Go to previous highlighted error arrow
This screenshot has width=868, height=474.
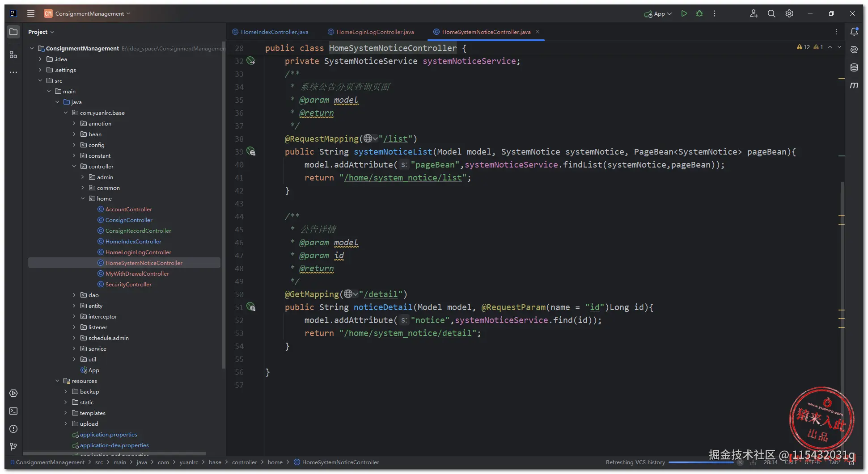(830, 47)
